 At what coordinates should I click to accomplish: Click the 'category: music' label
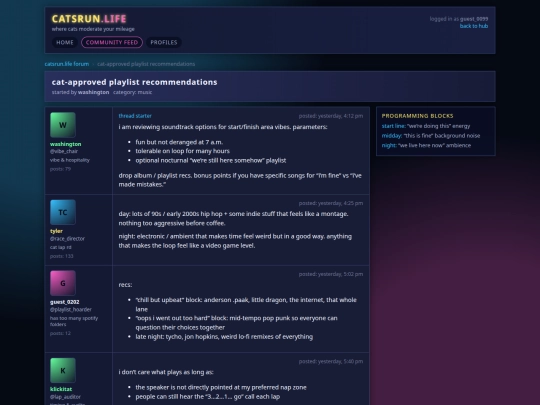[x=133, y=92]
